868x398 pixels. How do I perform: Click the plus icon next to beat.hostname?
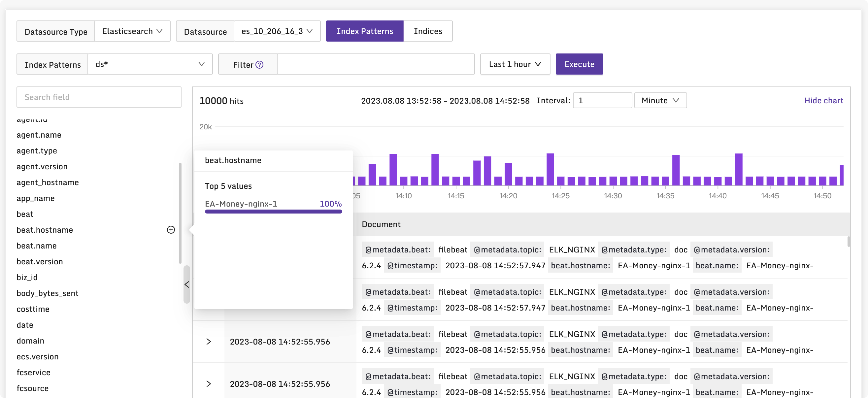(x=171, y=230)
